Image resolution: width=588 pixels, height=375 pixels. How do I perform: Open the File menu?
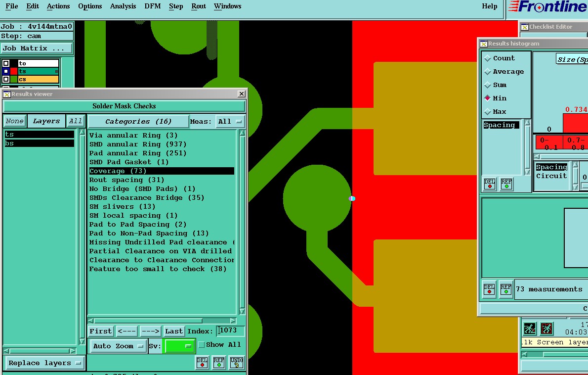(x=12, y=6)
